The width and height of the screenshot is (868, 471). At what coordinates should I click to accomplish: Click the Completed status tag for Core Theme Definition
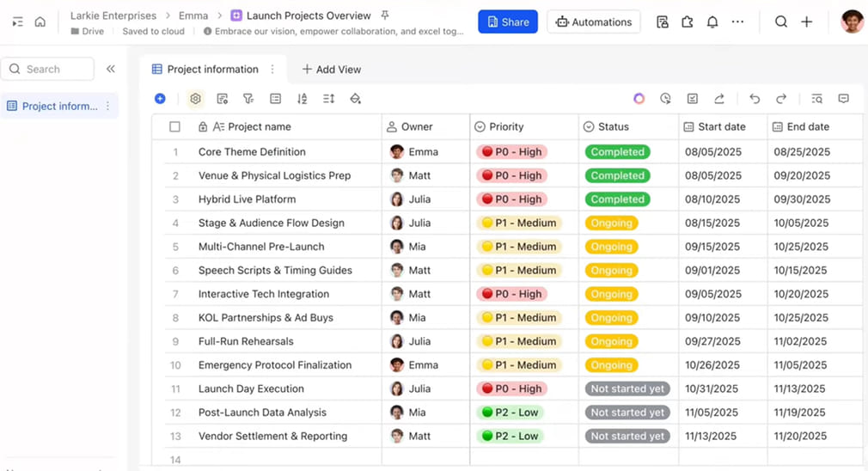coord(617,152)
